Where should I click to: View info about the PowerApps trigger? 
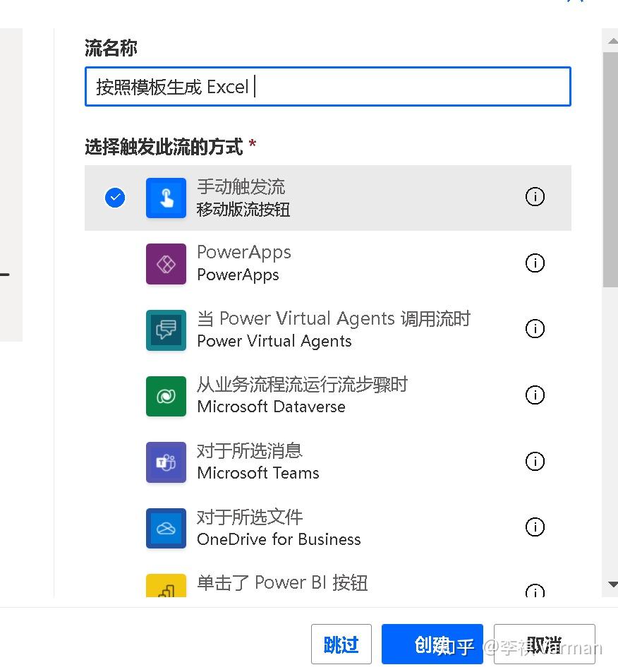coord(535,263)
